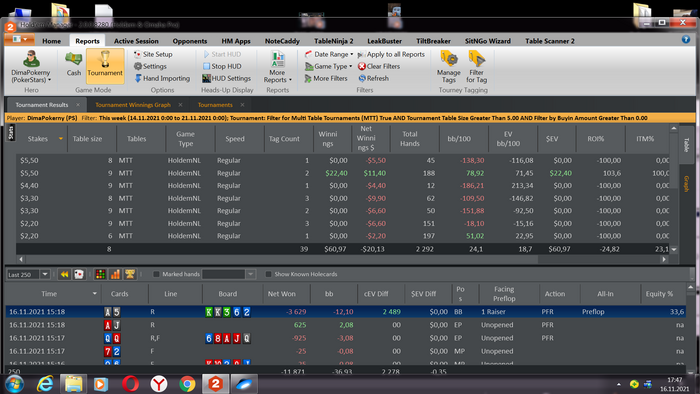The width and height of the screenshot is (700, 394).
Task: Open Yandex browser from taskbar
Action: (x=158, y=384)
